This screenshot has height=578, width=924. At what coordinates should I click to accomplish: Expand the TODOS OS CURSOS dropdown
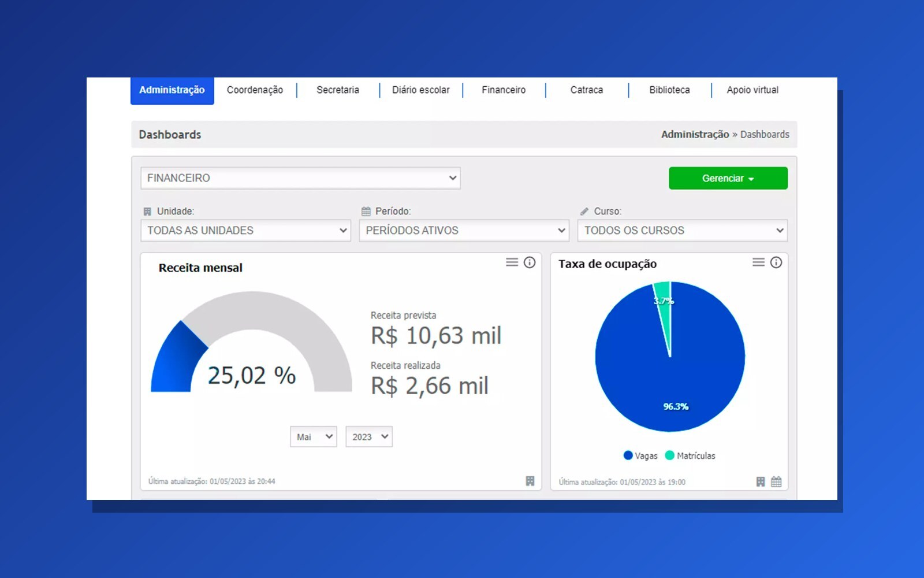683,230
